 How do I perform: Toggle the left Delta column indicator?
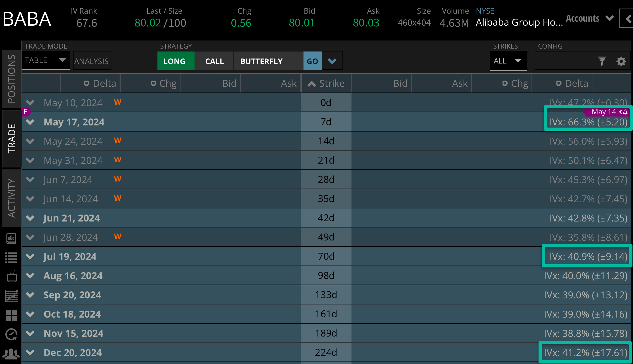[86, 83]
